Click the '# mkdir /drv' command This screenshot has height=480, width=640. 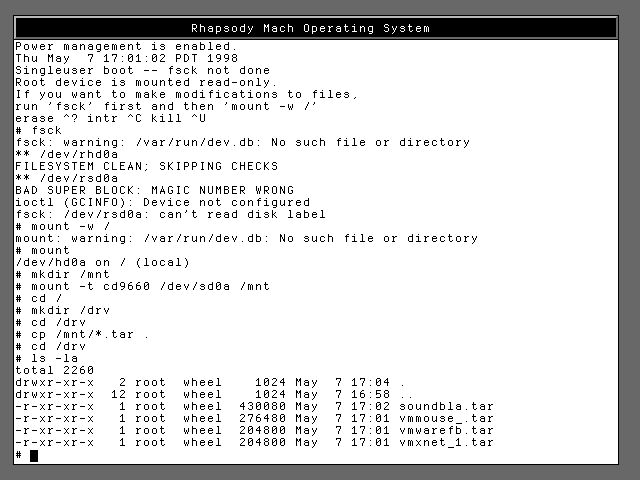click(63, 310)
